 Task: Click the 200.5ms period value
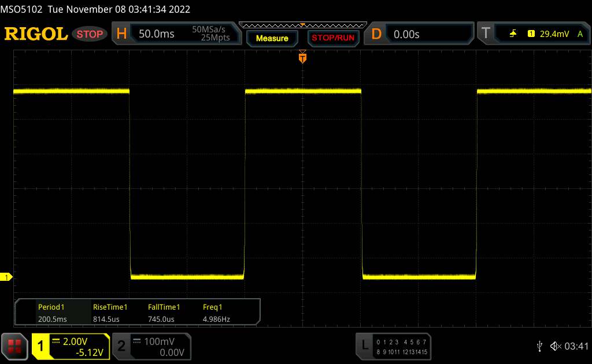[53, 319]
